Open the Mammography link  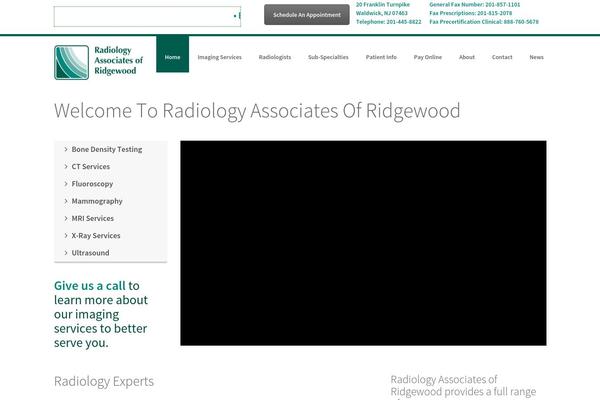point(97,201)
